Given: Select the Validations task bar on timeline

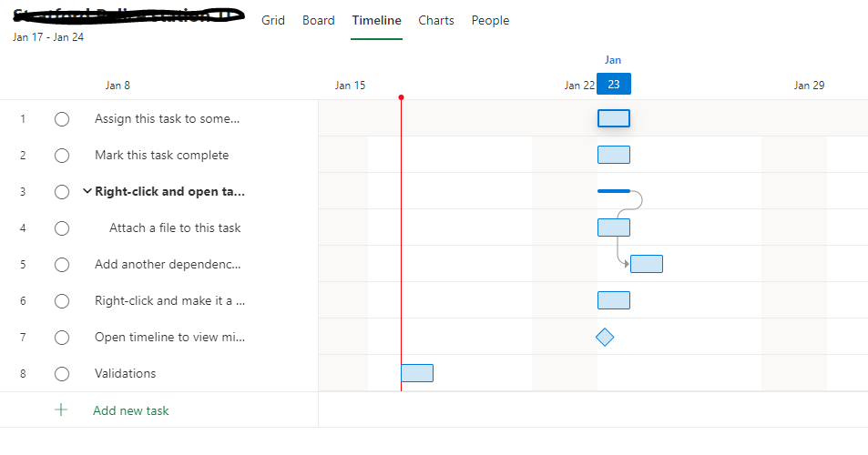Looking at the screenshot, I should [x=417, y=373].
